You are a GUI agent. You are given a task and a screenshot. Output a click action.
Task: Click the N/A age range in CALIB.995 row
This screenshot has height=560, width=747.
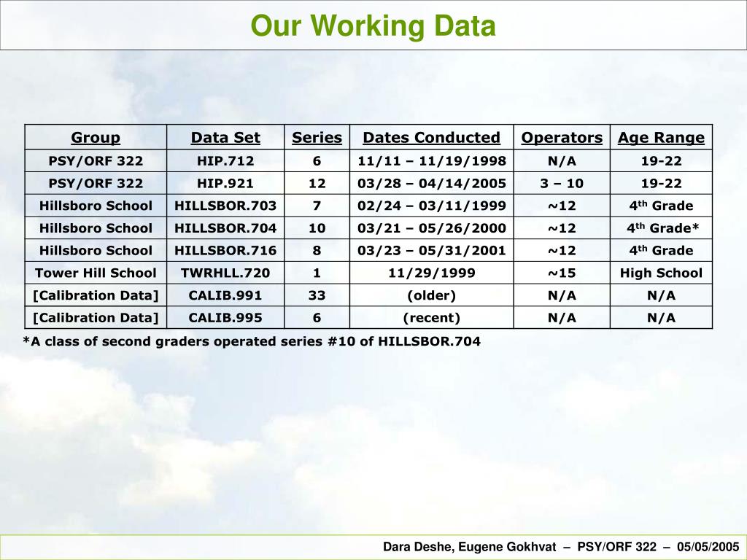click(661, 318)
